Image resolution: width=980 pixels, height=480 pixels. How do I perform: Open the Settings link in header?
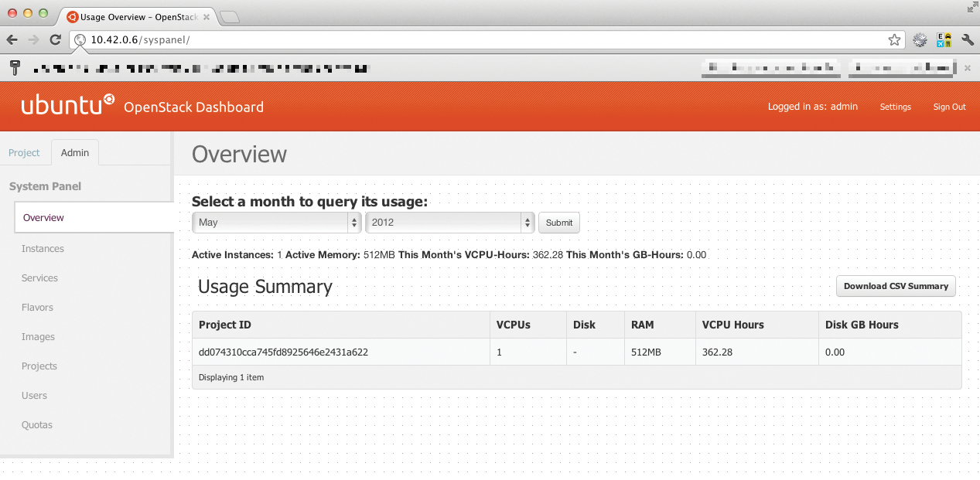895,107
